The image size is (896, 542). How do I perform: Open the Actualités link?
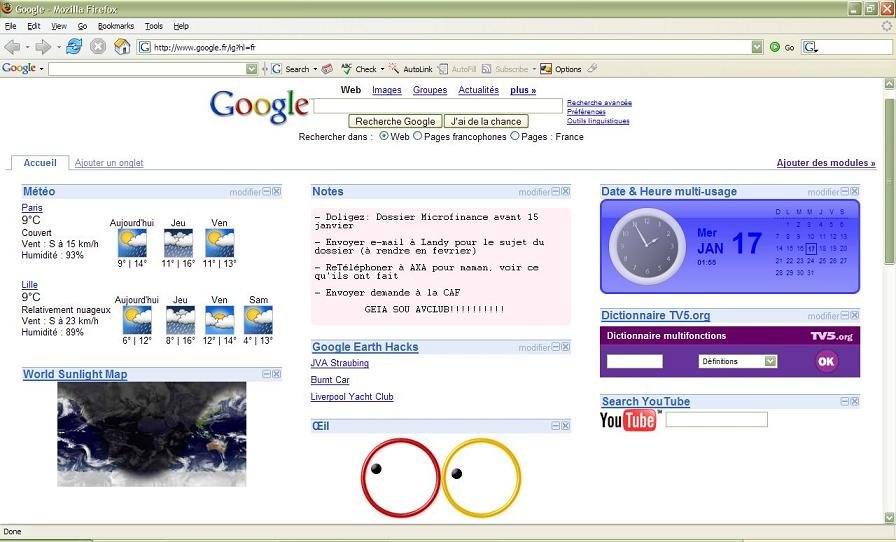(x=479, y=90)
